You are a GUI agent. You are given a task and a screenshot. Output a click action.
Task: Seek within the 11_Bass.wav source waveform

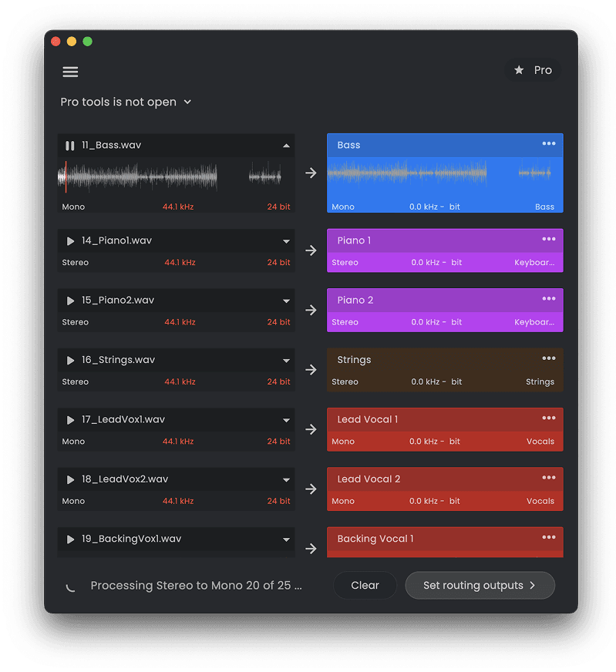[x=176, y=176]
